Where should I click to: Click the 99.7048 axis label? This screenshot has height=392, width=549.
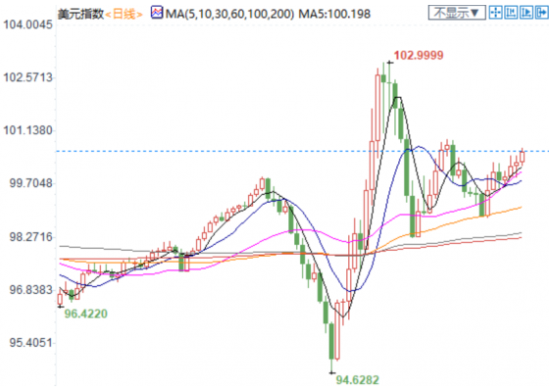pos(30,183)
